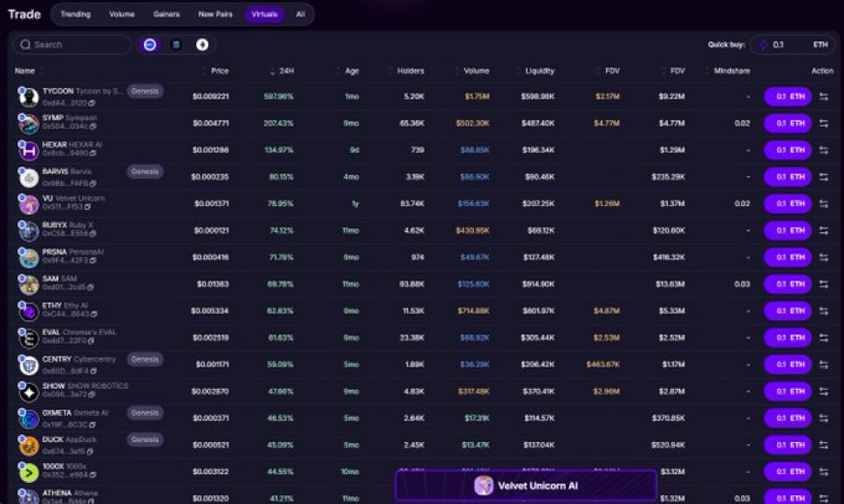Click swap arrows icon in VU row

point(824,203)
